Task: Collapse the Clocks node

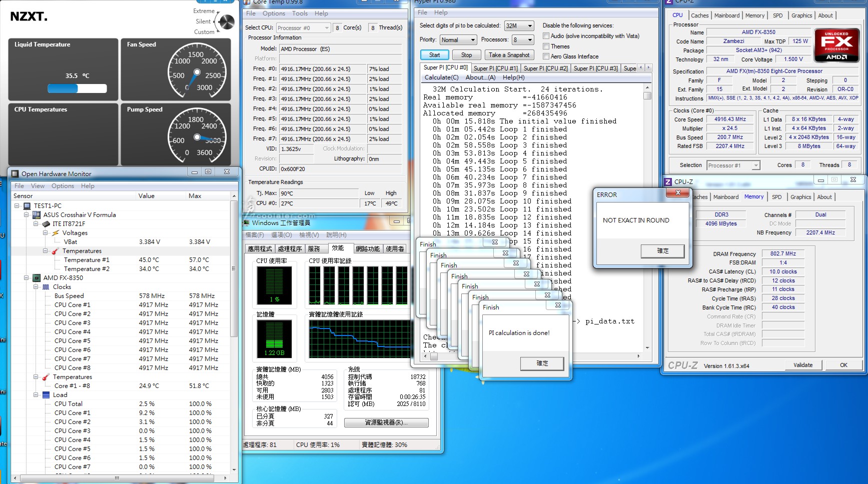Action: [x=36, y=286]
